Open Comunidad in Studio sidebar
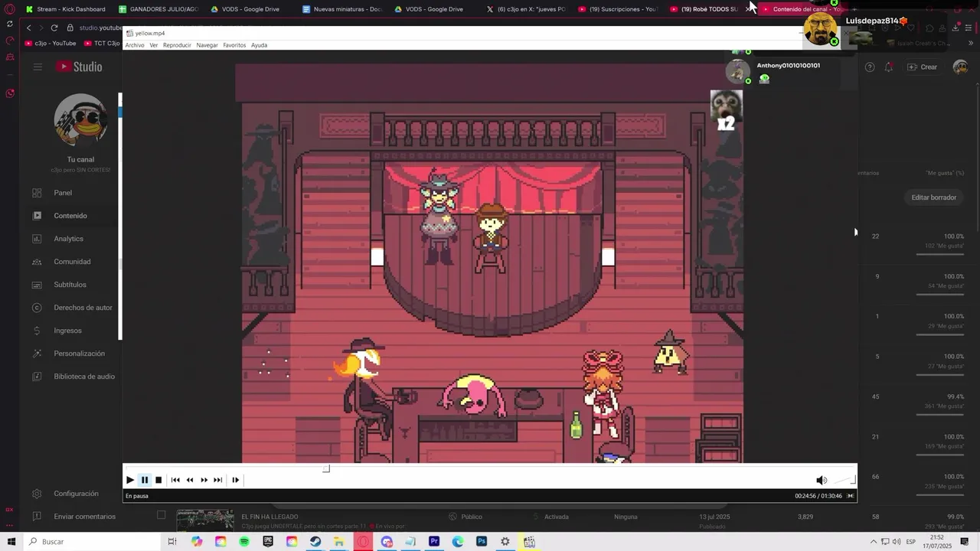 click(70, 262)
